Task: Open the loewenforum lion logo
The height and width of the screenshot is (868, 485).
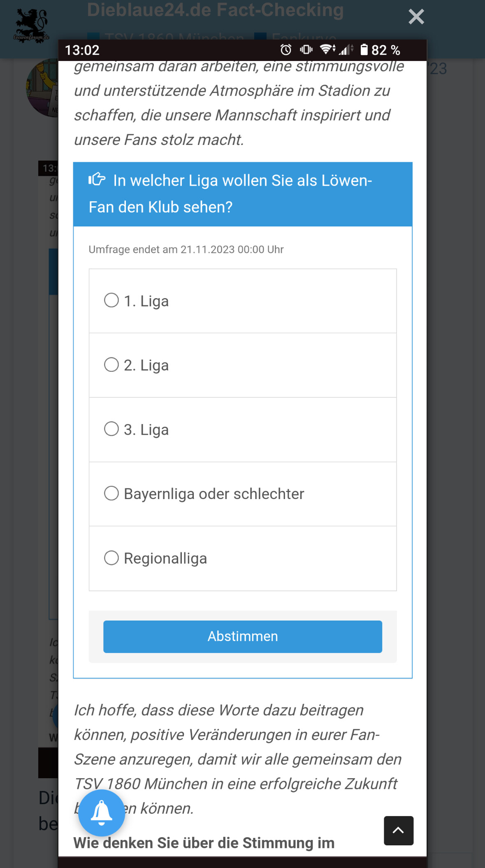Action: (31, 26)
